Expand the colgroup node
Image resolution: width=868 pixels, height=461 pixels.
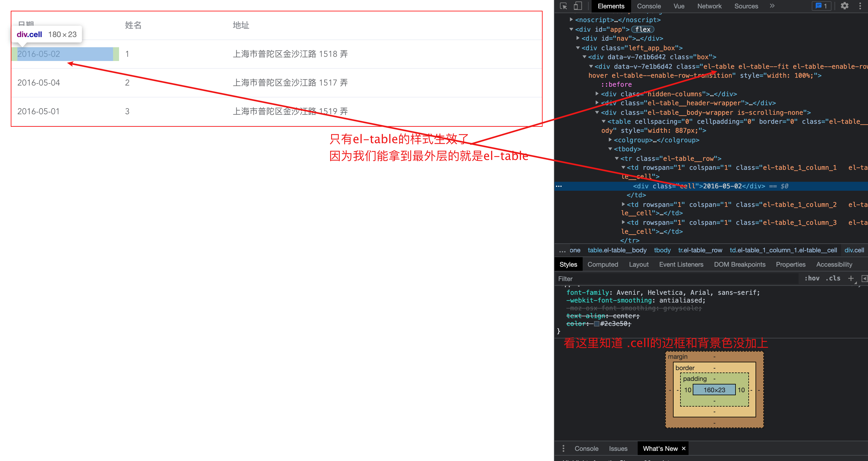click(610, 140)
